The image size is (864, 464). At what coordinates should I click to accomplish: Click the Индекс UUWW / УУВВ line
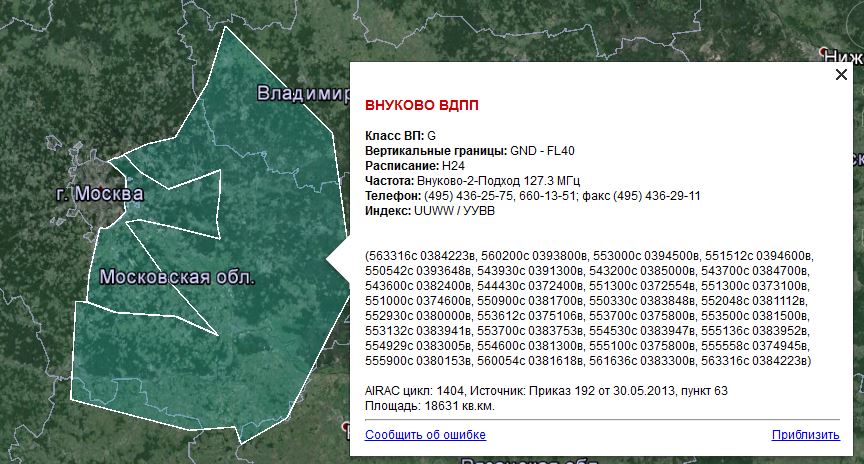[x=429, y=210]
